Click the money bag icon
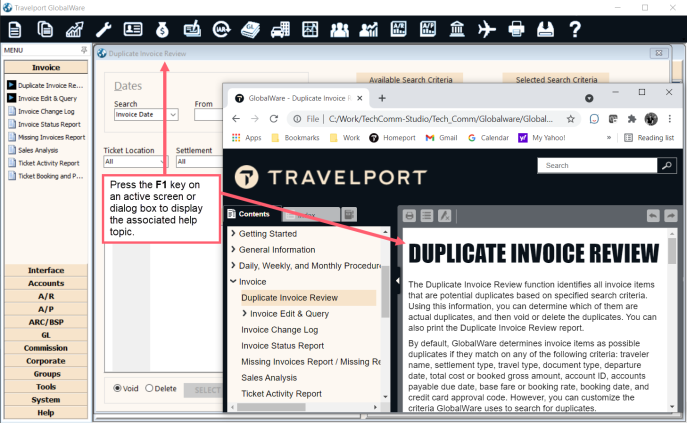 pos(162,29)
